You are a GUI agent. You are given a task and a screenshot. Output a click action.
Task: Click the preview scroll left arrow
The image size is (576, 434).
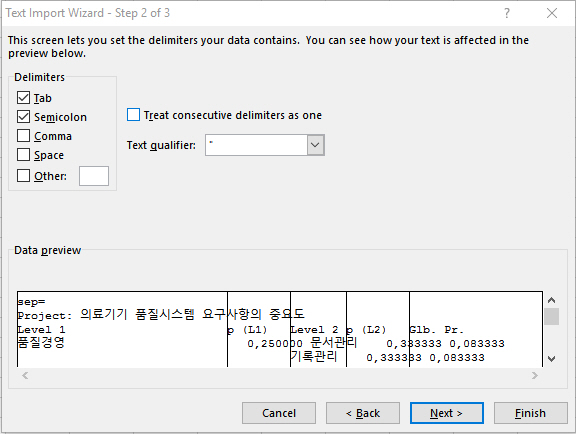coord(25,376)
